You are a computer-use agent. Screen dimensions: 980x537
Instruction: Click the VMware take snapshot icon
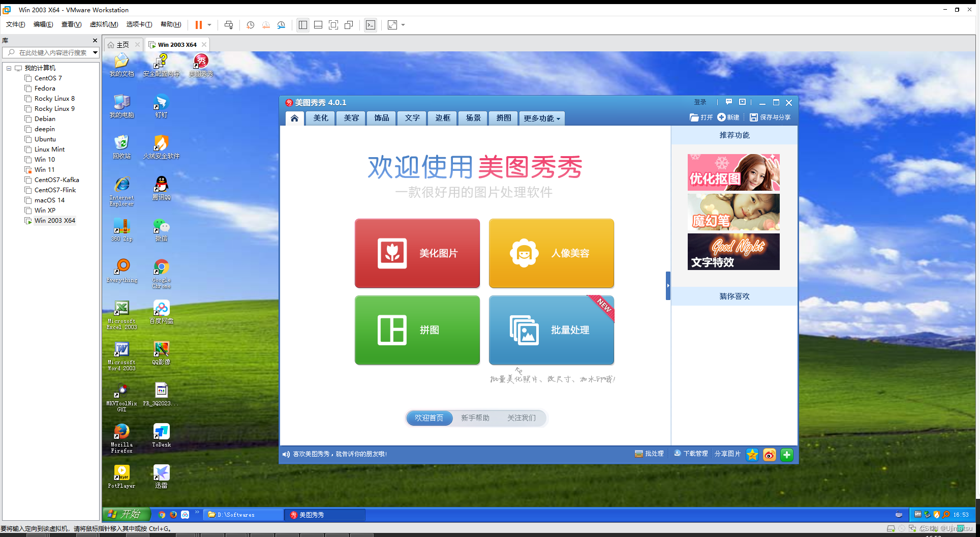251,25
